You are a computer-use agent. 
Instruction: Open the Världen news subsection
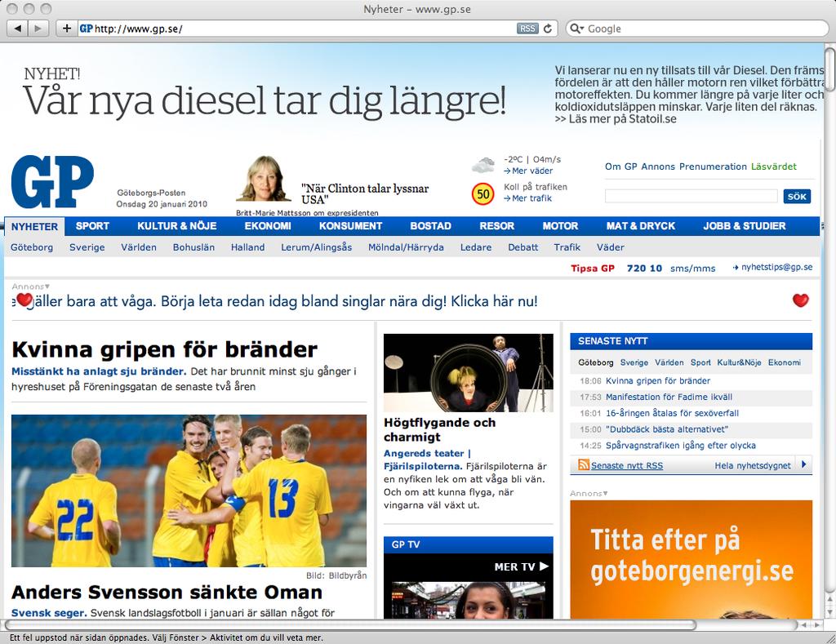coord(139,247)
